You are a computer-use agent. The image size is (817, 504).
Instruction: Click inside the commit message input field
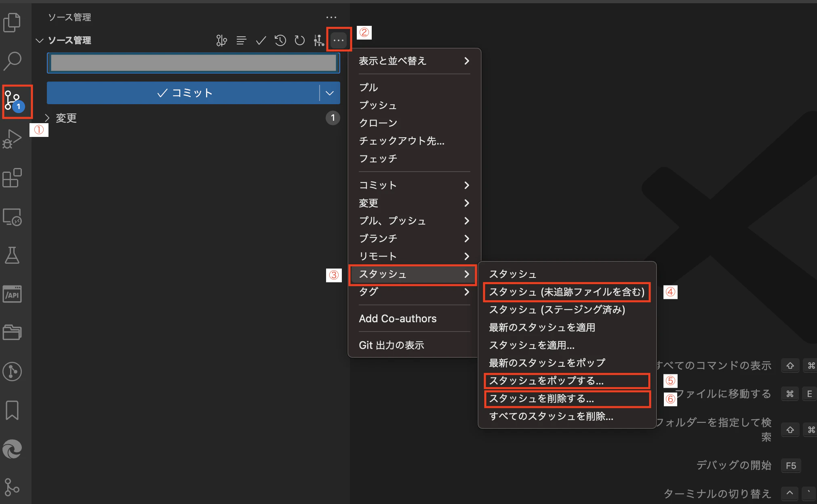[193, 63]
